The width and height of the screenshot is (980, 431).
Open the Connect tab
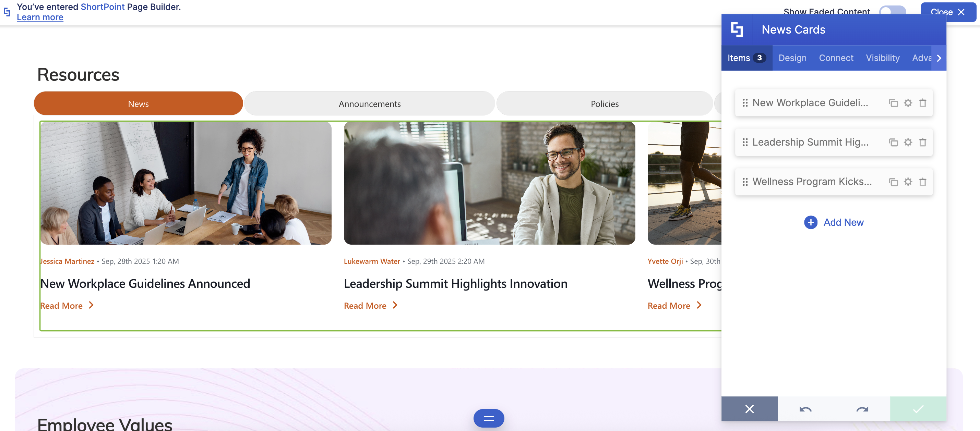(x=836, y=58)
